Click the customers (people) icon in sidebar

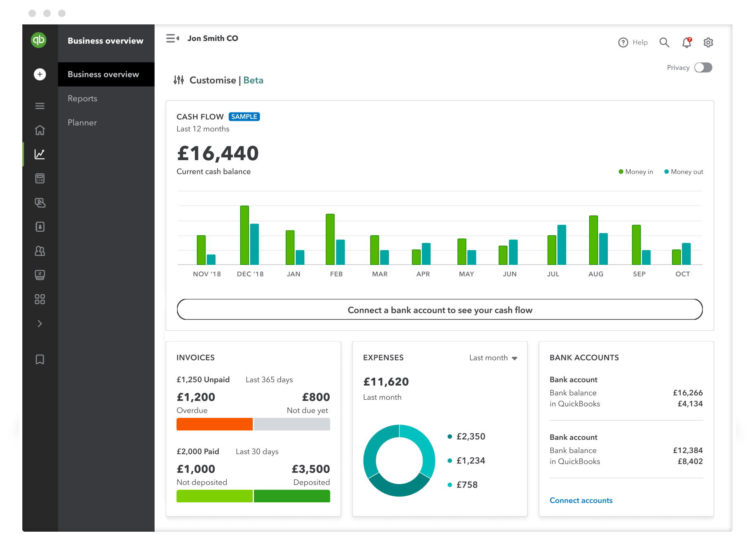coord(39,251)
